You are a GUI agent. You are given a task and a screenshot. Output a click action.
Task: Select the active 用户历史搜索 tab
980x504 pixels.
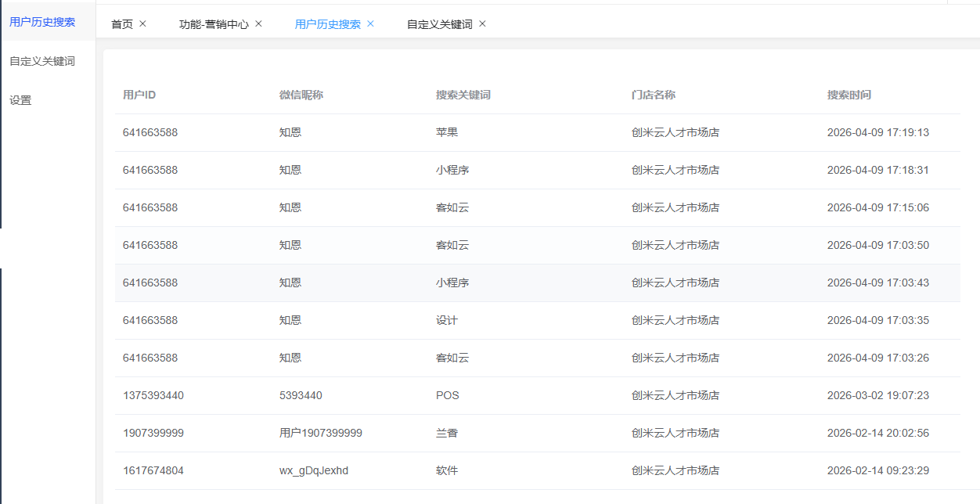tap(327, 24)
